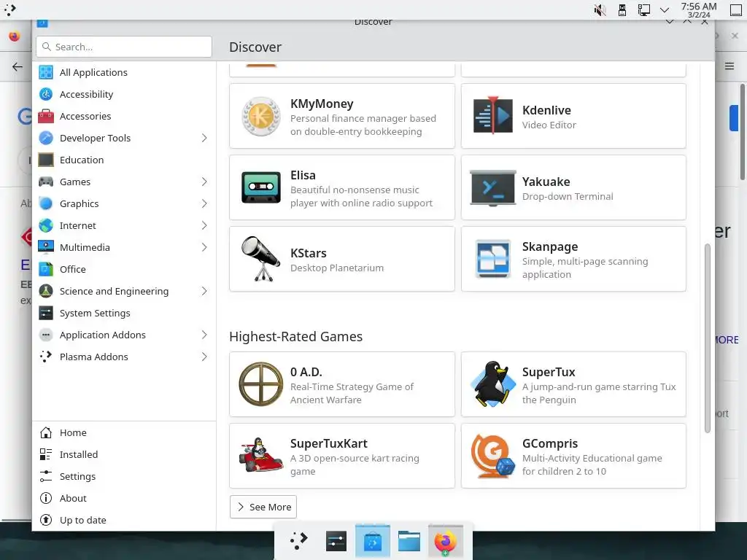Click the Plasma Addons icon in sidebar
Screen dimensions: 747x560
point(46,357)
